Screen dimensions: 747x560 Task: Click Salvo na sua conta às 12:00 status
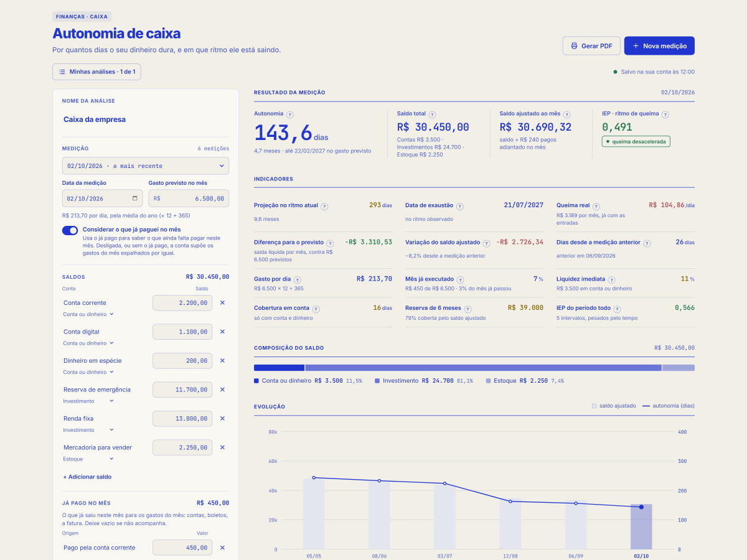click(654, 72)
